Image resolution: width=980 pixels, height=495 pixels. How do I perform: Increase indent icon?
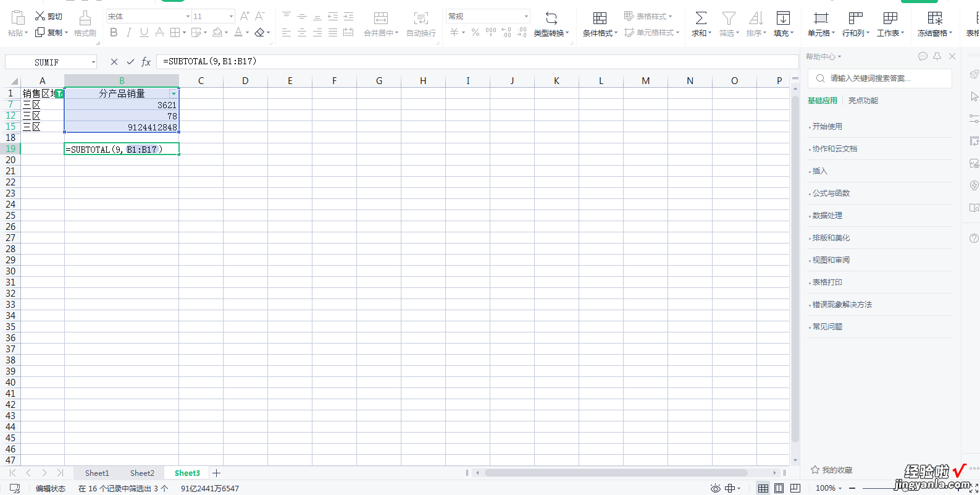348,16
